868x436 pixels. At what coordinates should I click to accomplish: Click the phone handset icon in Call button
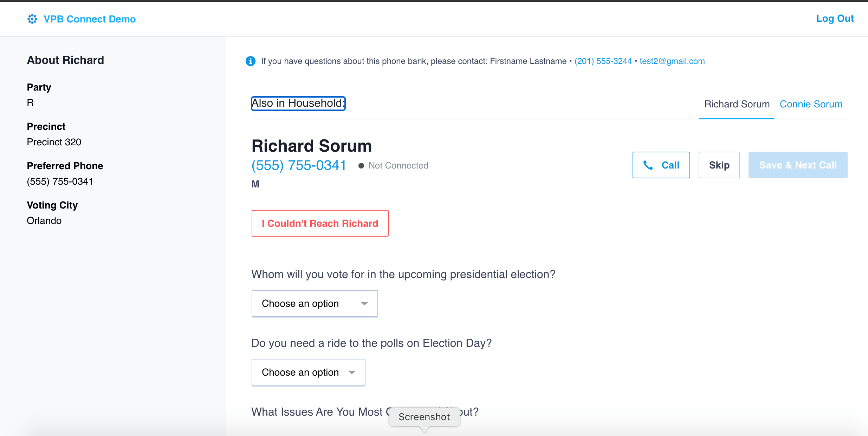[648, 165]
